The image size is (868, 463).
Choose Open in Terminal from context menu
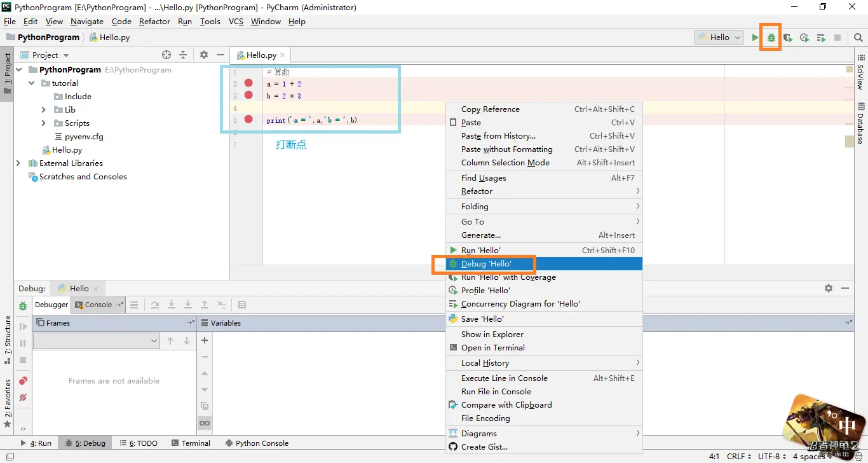point(544,347)
